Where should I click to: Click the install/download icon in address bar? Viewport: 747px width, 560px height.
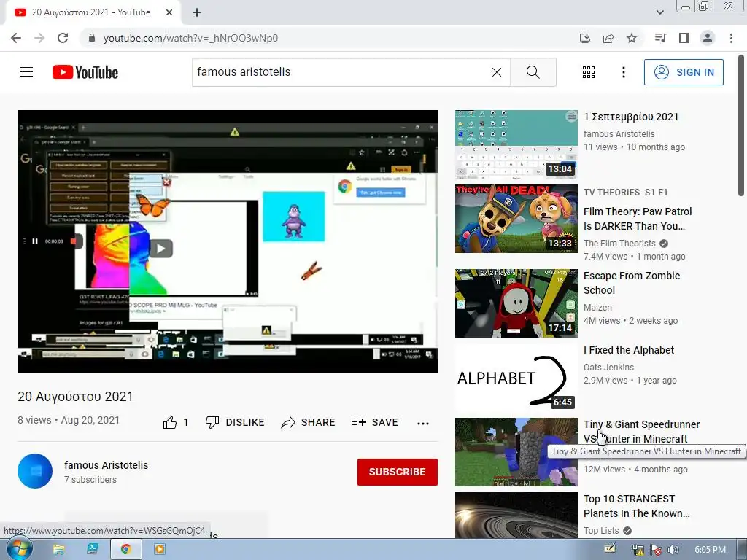coord(585,38)
